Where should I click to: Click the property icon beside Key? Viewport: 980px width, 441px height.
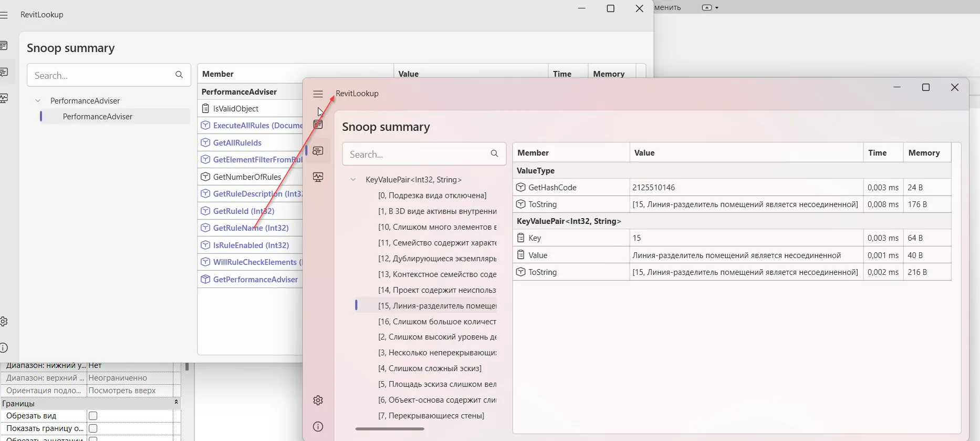pyautogui.click(x=520, y=238)
